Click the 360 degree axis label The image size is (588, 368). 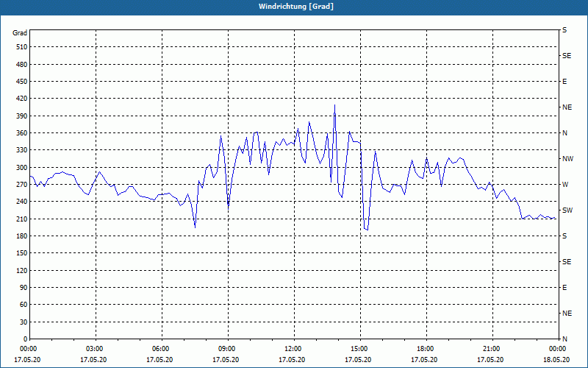(x=22, y=133)
